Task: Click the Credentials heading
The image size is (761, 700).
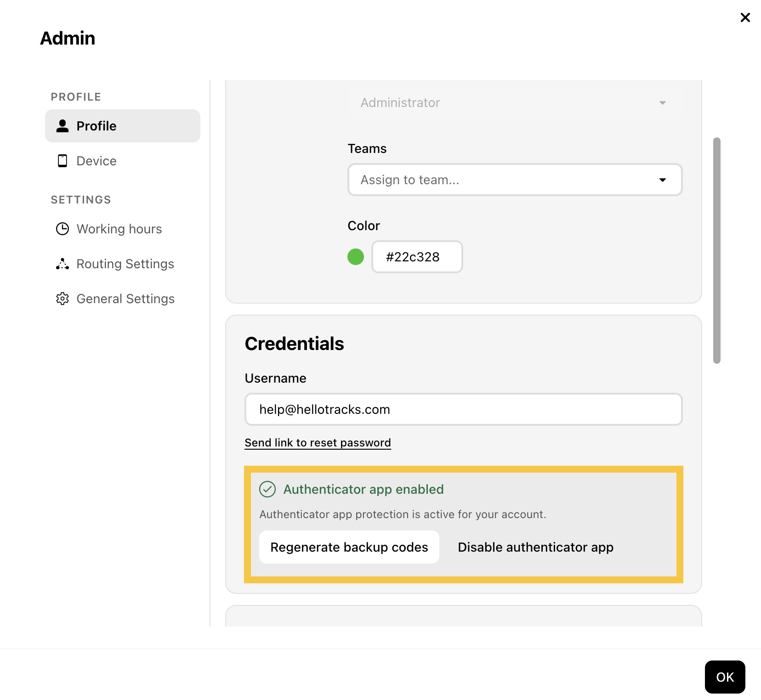Action: (x=294, y=344)
